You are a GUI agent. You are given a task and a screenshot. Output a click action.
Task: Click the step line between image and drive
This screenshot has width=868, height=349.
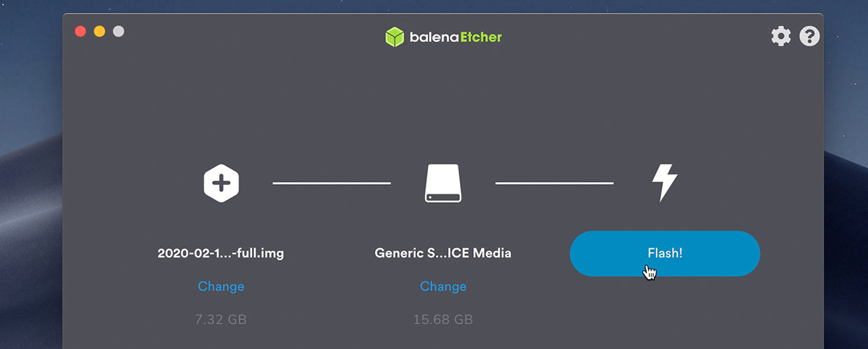click(332, 183)
